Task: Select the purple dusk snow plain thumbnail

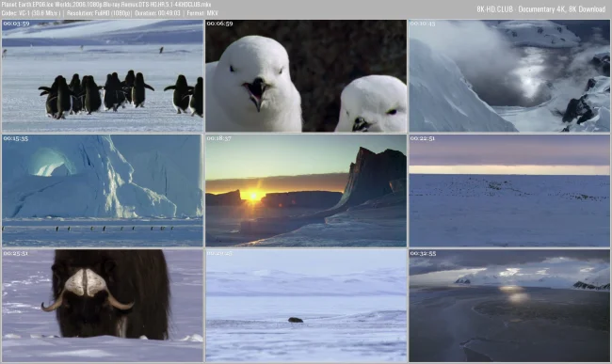Action: pyautogui.click(x=509, y=191)
